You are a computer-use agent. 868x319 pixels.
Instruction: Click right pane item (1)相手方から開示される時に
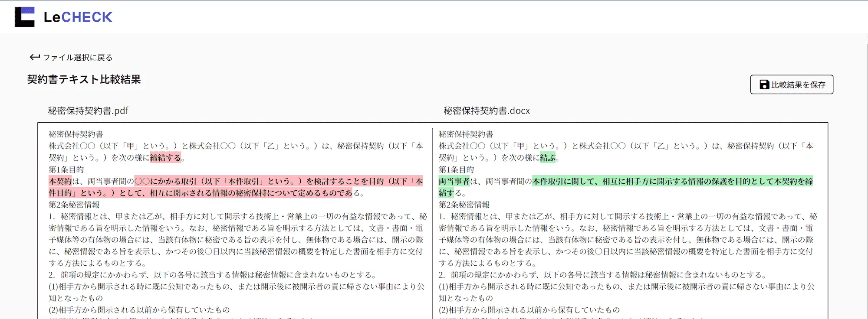627,292
